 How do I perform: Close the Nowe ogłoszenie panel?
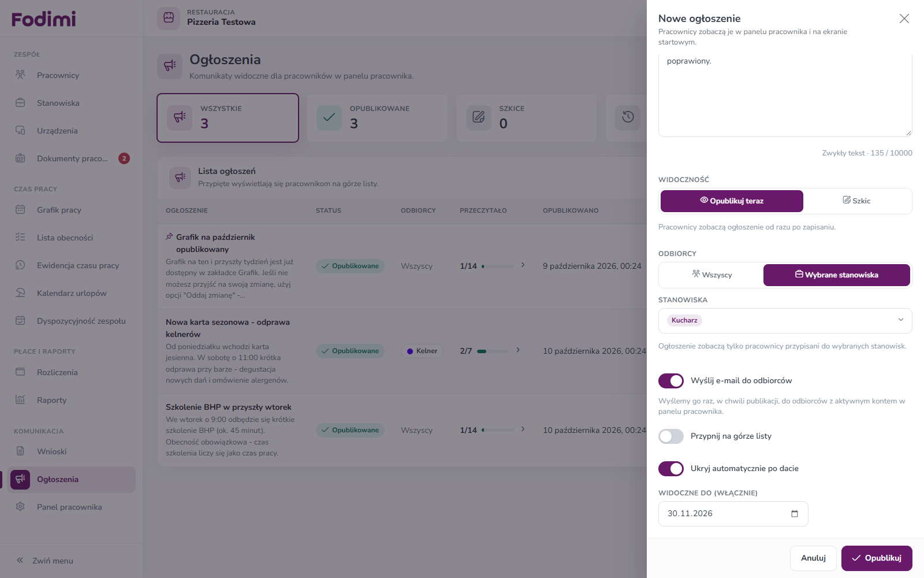904,18
